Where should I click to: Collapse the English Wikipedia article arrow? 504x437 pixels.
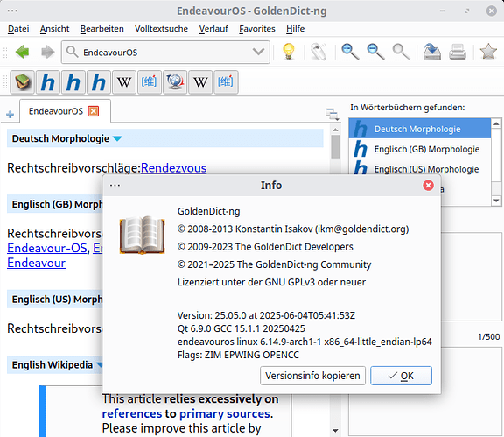click(x=100, y=365)
